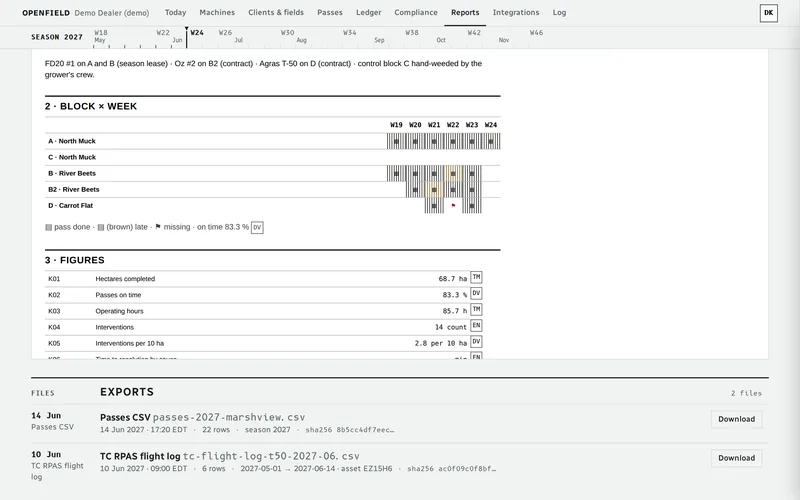800x500 pixels.
Task: Click the 2 files count
Action: [x=746, y=393]
